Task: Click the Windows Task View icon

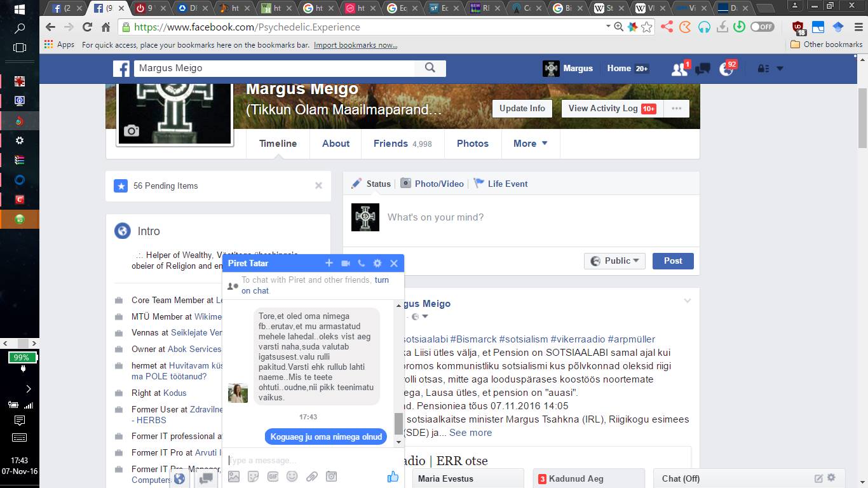Action: [x=20, y=48]
